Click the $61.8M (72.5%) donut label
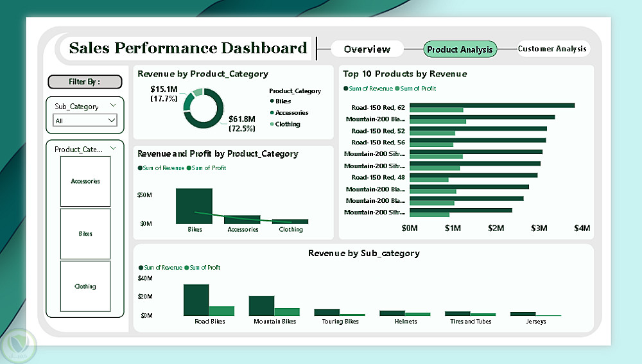 (x=241, y=124)
